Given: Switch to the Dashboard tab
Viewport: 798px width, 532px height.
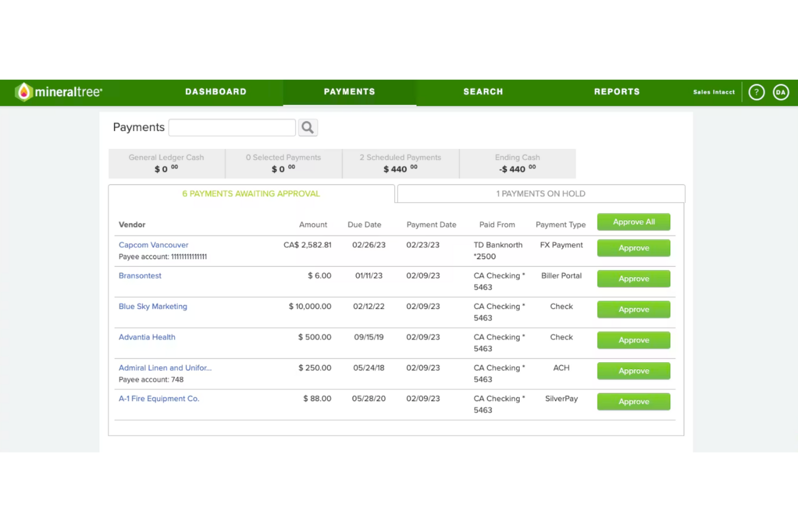Looking at the screenshot, I should [216, 92].
